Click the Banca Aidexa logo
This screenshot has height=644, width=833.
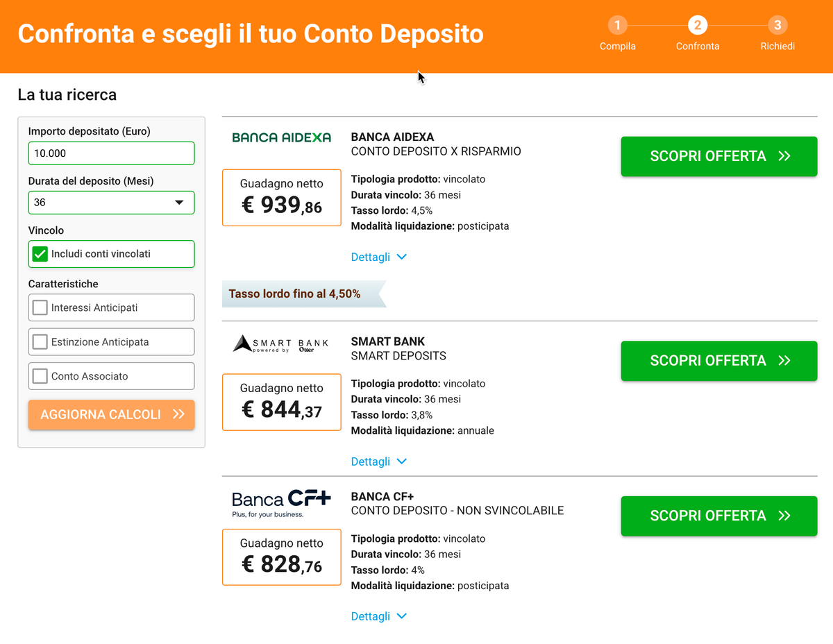(x=281, y=137)
